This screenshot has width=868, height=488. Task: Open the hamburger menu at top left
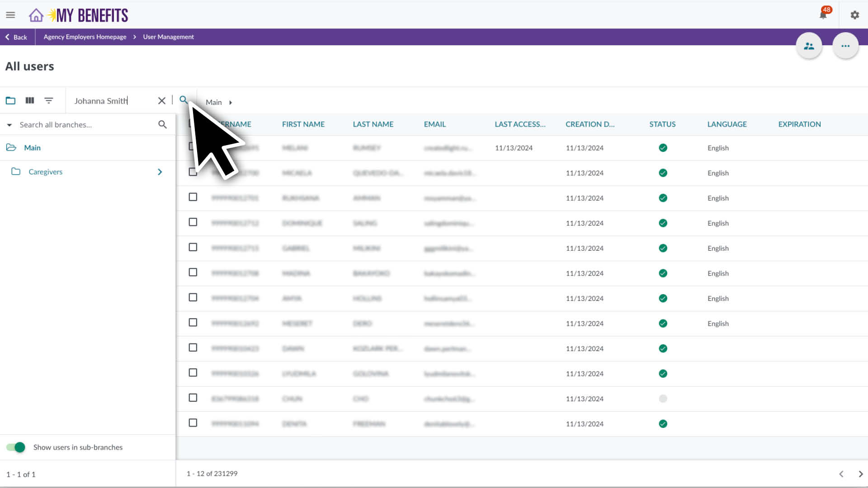[x=10, y=14]
